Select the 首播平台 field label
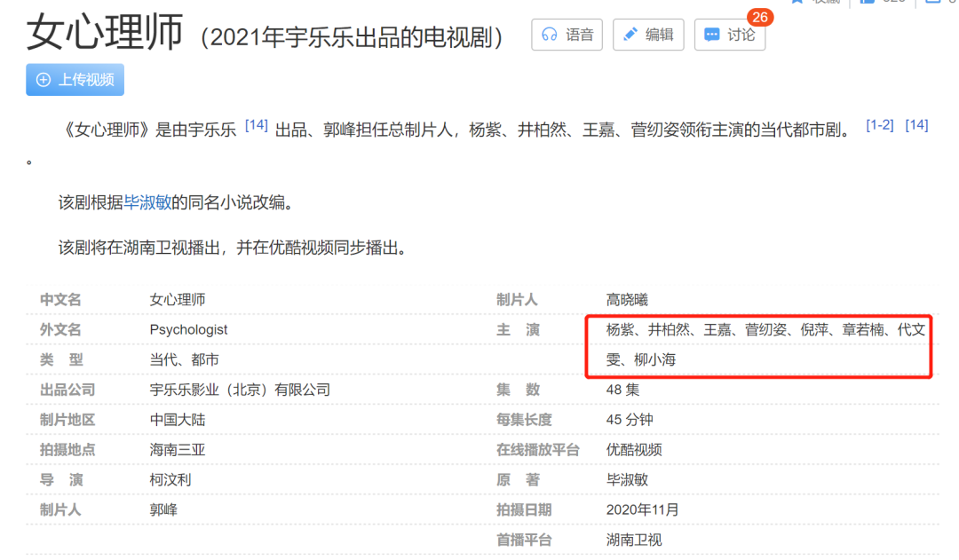959x560 pixels. pyautogui.click(x=524, y=540)
